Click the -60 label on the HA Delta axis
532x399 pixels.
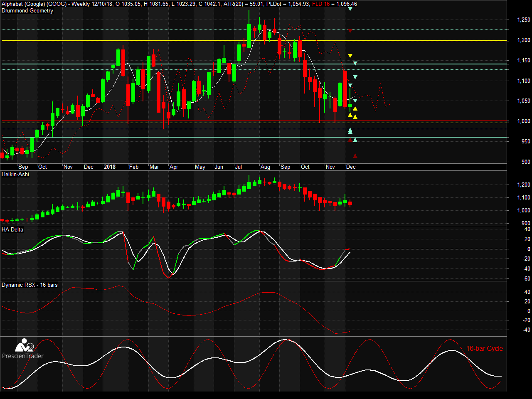(x=527, y=279)
